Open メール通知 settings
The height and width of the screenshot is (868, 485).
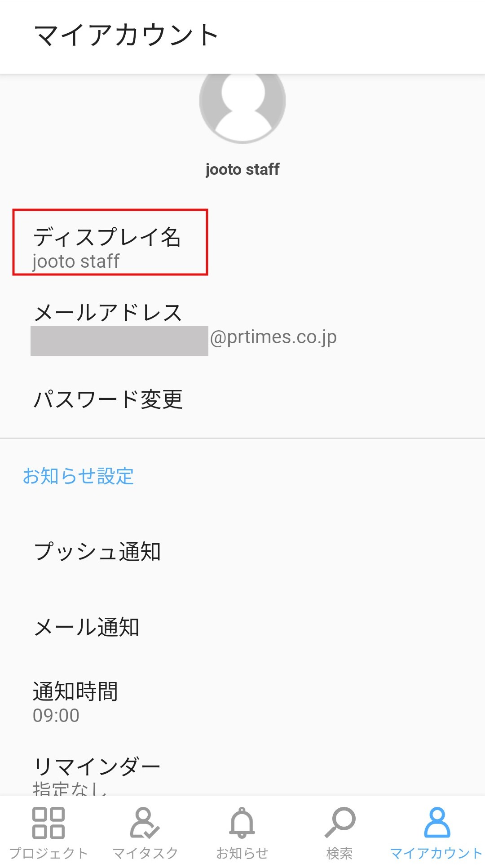242,627
